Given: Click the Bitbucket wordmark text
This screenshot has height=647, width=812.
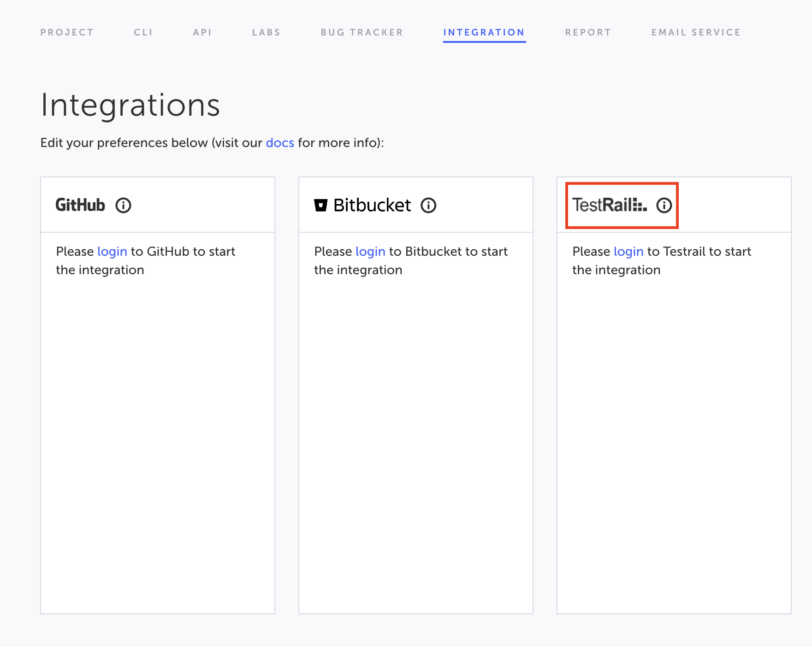Looking at the screenshot, I should click(372, 205).
